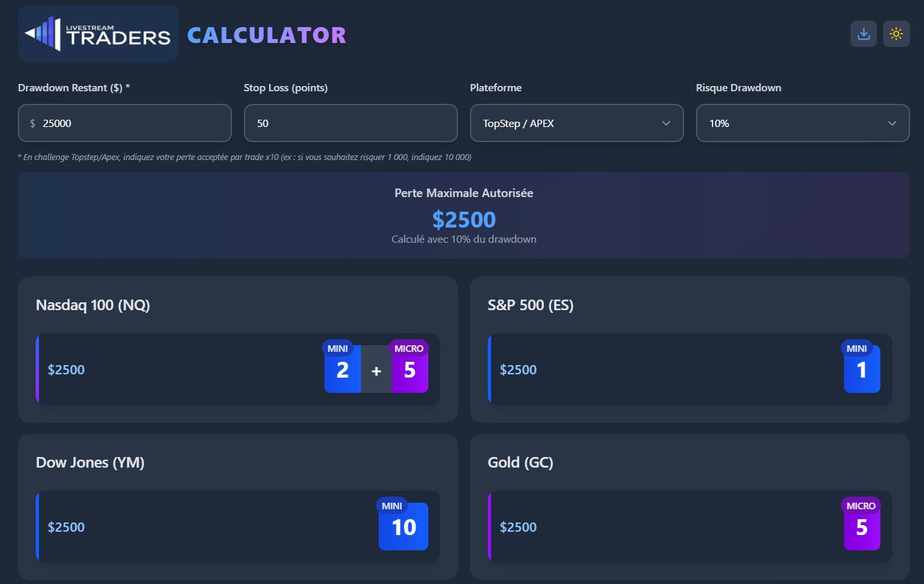Click the MINI 10 badge on Dow Jones card
This screenshot has width=924, height=584.
[403, 526]
